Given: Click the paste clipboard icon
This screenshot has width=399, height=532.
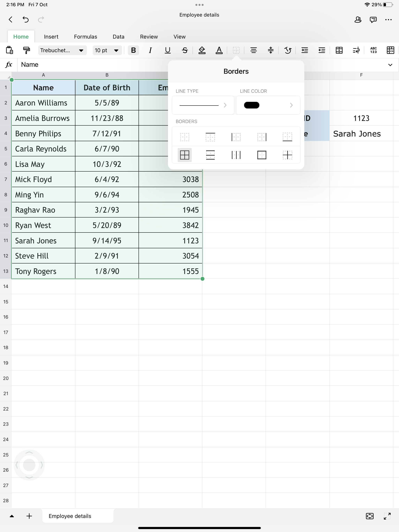Looking at the screenshot, I should coord(9,50).
